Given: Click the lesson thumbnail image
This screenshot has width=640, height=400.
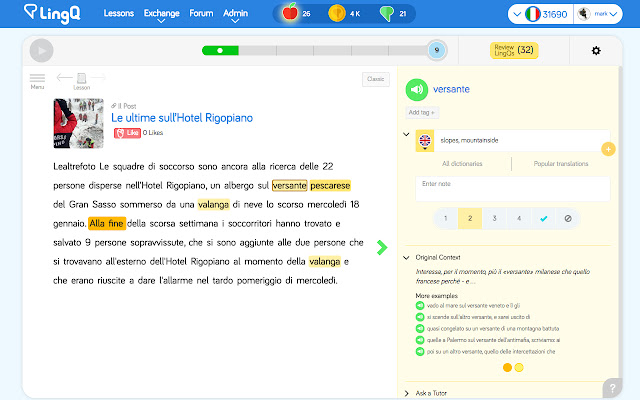Looking at the screenshot, I should (78, 123).
